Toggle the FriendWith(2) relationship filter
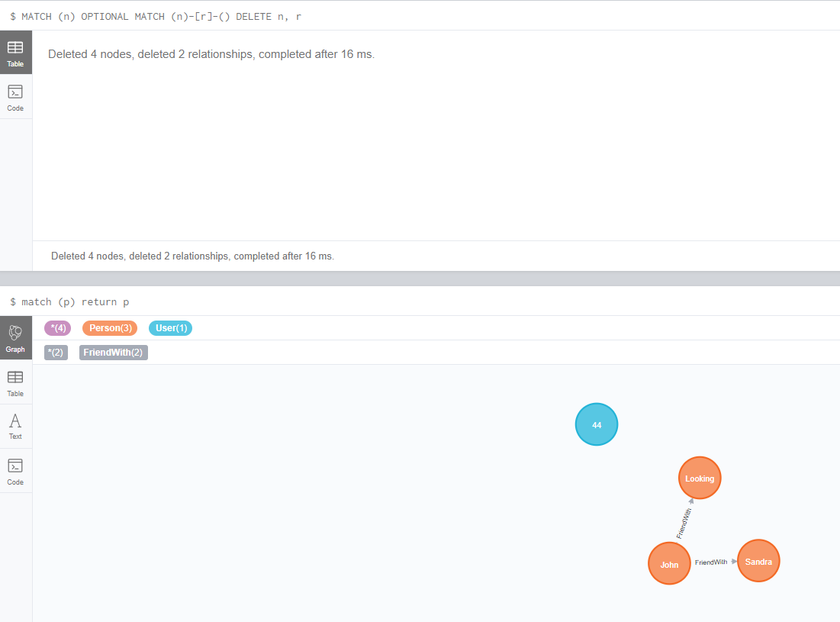840x622 pixels. [x=113, y=352]
